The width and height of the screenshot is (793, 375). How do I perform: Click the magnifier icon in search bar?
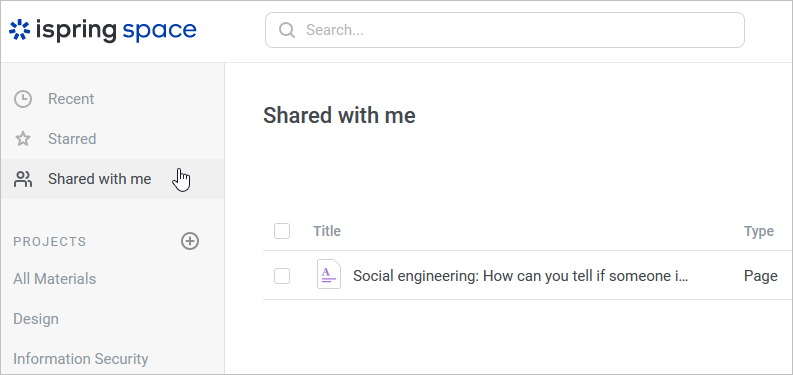point(287,30)
